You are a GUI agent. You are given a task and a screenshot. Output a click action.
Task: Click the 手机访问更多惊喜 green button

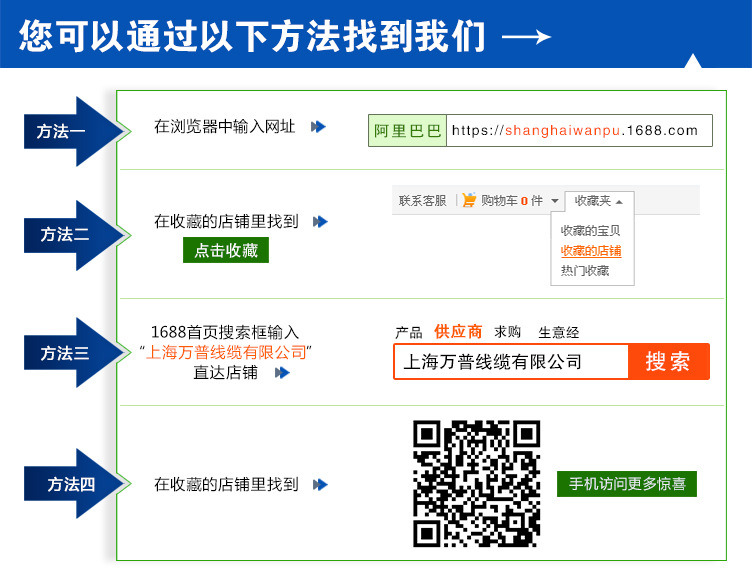627,484
